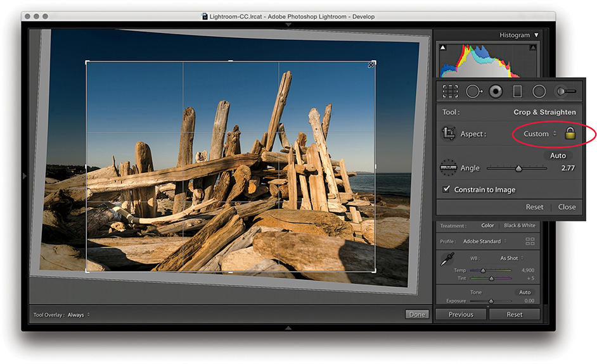Image resolution: width=597 pixels, height=364 pixels.
Task: Pick the Radial Filter tool
Action: click(539, 91)
